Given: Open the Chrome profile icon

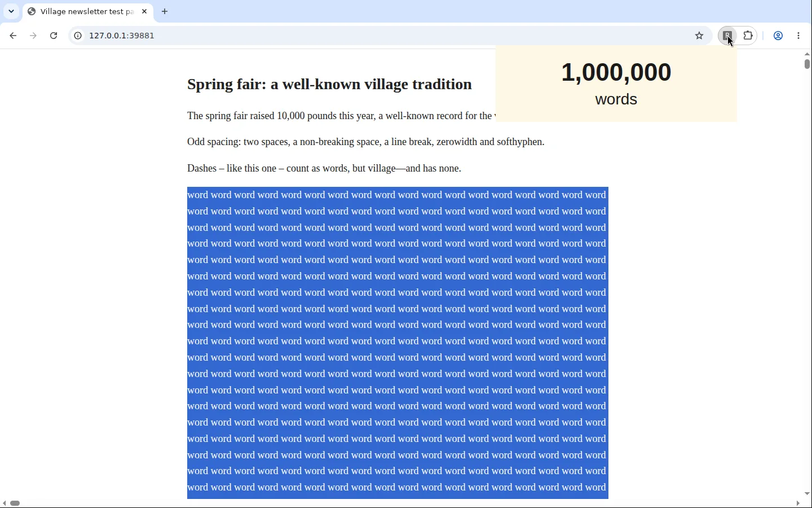Looking at the screenshot, I should pos(779,36).
